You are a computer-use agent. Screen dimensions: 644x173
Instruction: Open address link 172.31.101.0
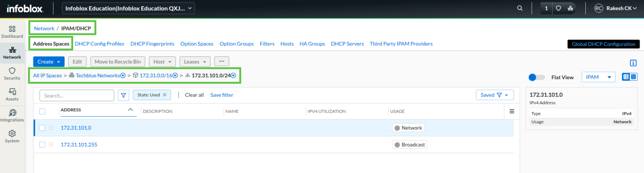click(x=76, y=128)
